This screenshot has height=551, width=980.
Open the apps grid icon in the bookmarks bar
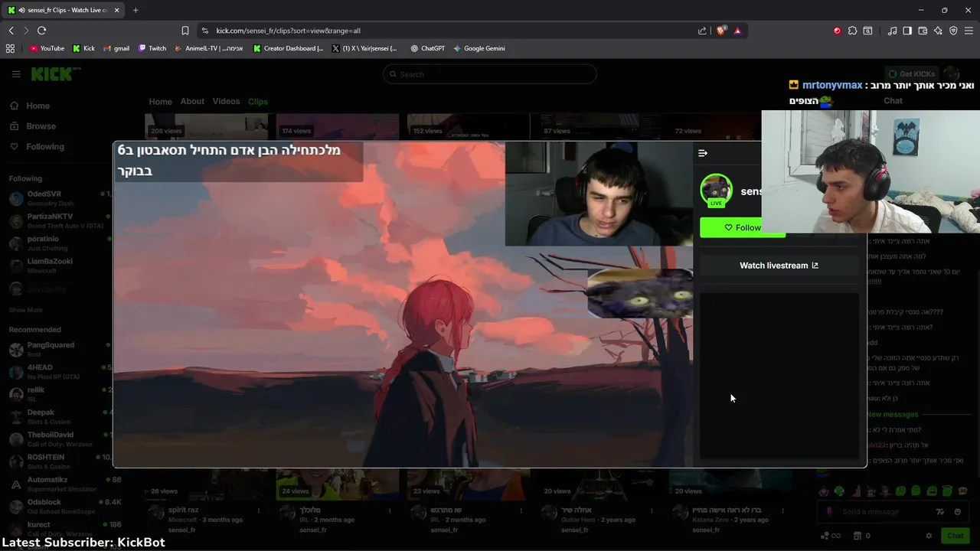point(10,48)
